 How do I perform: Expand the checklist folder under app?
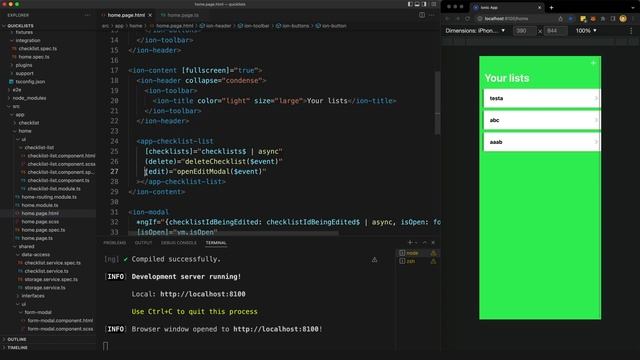click(29, 123)
